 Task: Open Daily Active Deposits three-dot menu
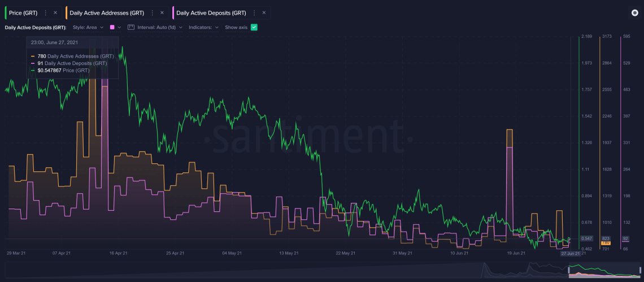tap(255, 12)
